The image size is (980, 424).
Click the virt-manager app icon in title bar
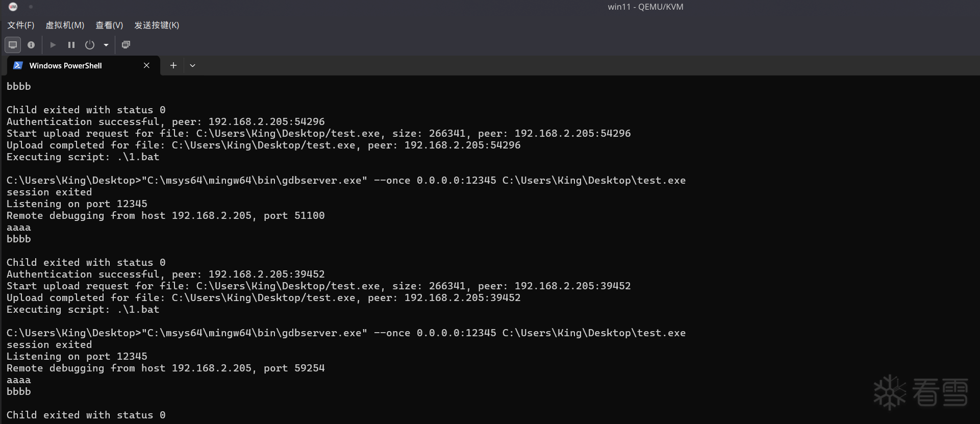13,7
